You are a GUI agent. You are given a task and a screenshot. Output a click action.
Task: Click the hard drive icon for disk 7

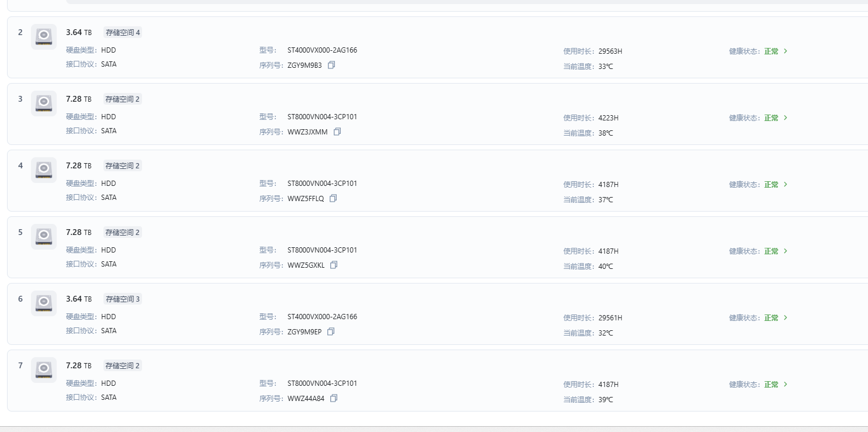point(44,370)
